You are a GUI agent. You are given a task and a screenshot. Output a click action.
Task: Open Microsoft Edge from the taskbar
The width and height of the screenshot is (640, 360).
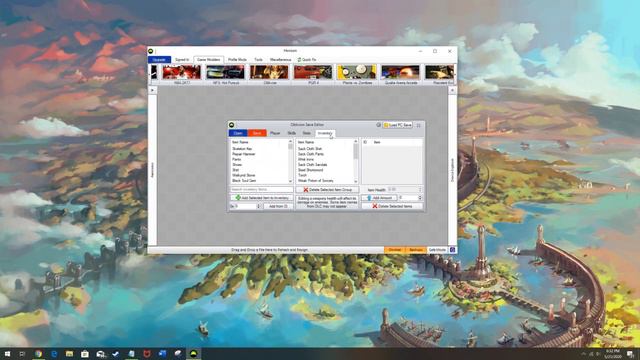click(54, 354)
